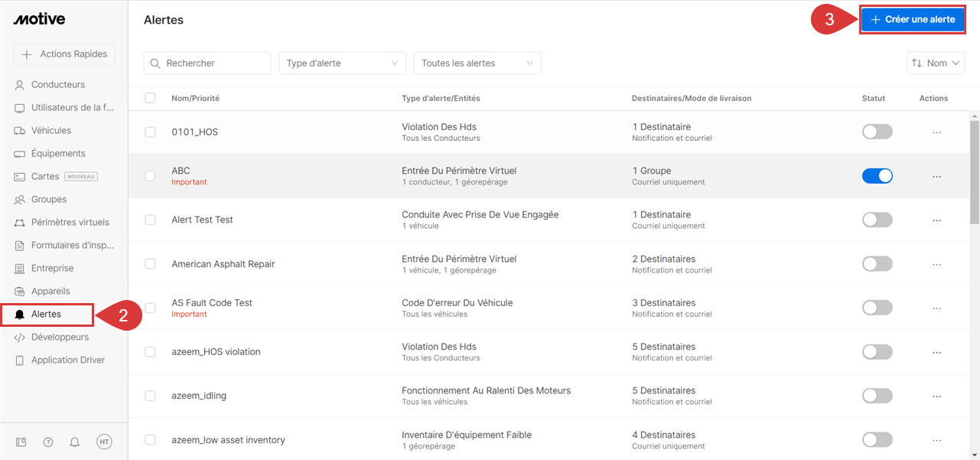The image size is (980, 460).
Task: Open actions menu for azeem_HOS violation
Action: [936, 352]
